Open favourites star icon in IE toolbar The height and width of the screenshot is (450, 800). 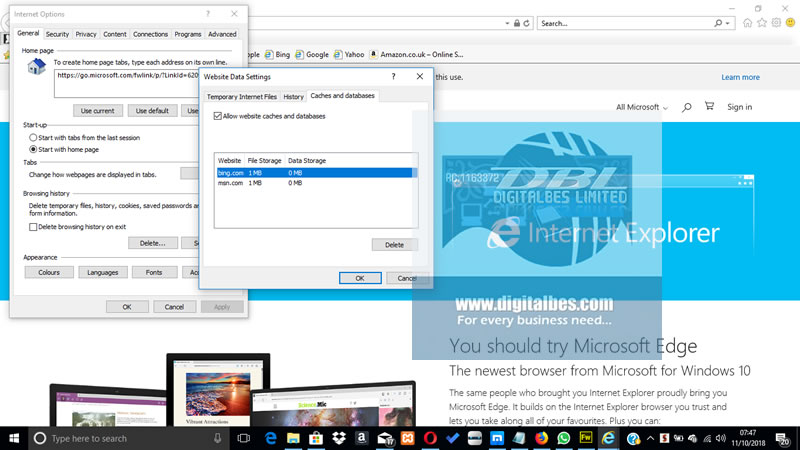point(762,23)
